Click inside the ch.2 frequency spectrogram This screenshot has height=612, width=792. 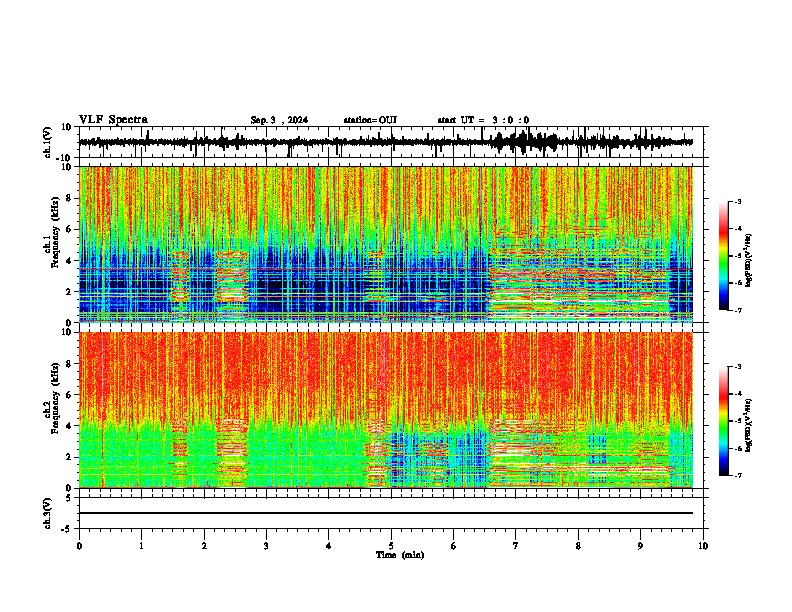pos(386,410)
